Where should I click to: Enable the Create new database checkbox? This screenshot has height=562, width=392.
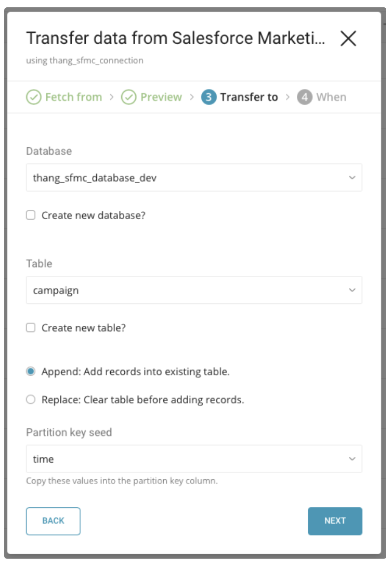pos(31,215)
